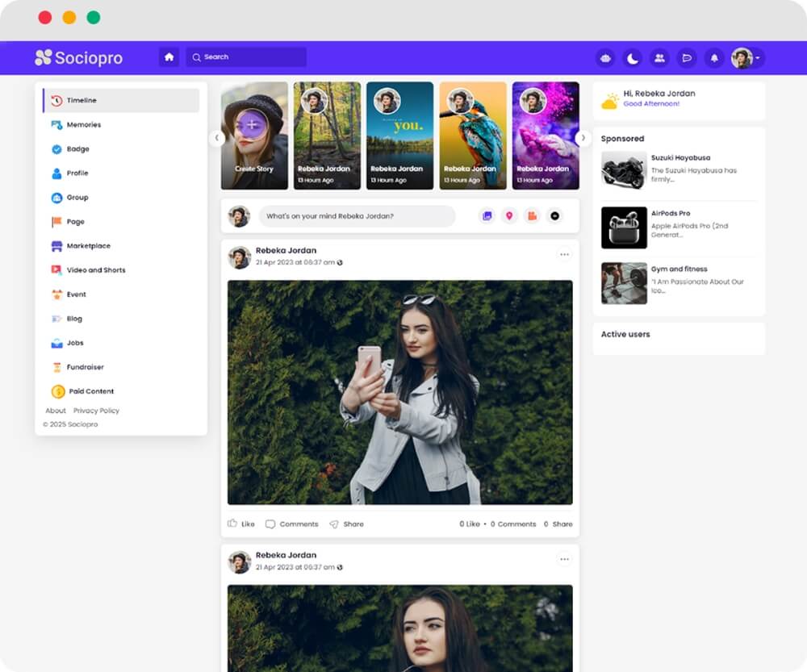
Task: Go to the home feed via home icon
Action: pyautogui.click(x=169, y=58)
